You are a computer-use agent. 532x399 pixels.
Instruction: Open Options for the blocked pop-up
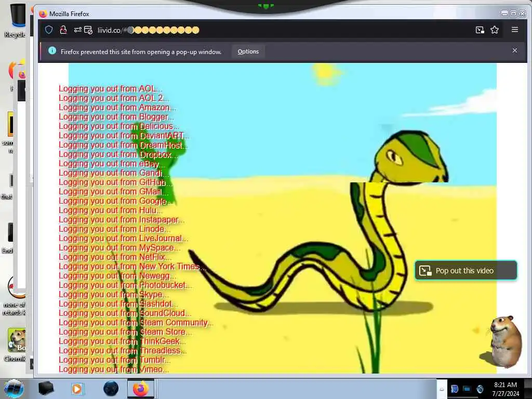pyautogui.click(x=248, y=51)
